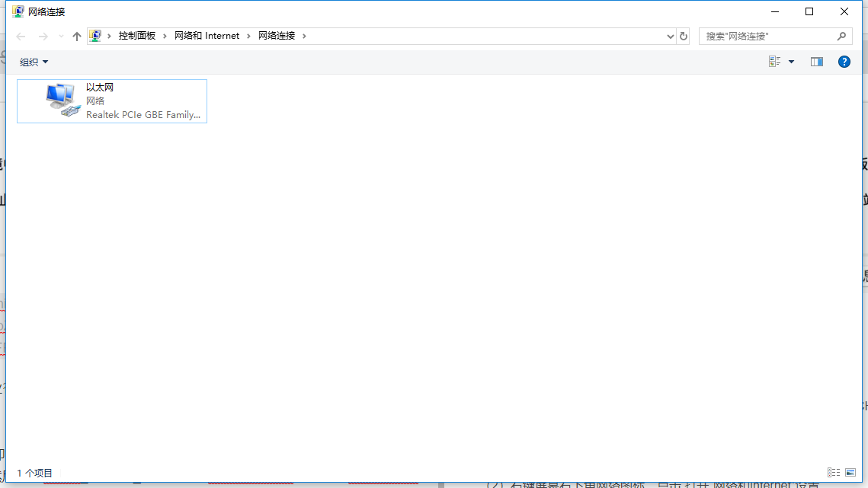This screenshot has width=868, height=488.
Task: Click the change-view icon on the toolbar
Action: point(774,62)
